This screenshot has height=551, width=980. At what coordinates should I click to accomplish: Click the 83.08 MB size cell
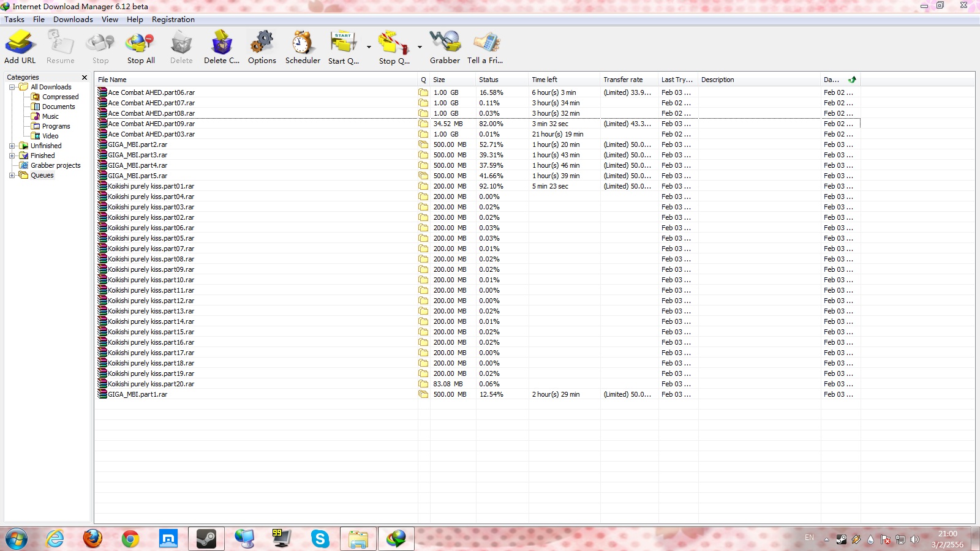pyautogui.click(x=448, y=384)
